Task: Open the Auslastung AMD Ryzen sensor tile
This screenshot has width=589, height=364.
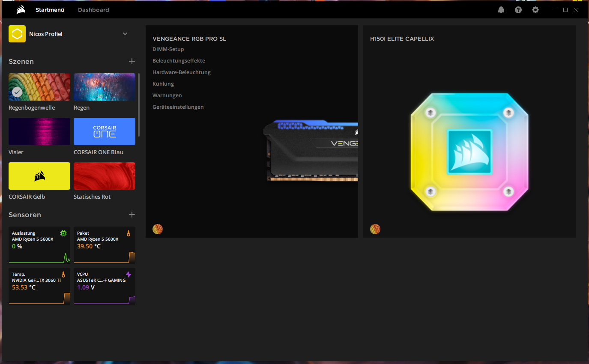Action: coord(39,245)
